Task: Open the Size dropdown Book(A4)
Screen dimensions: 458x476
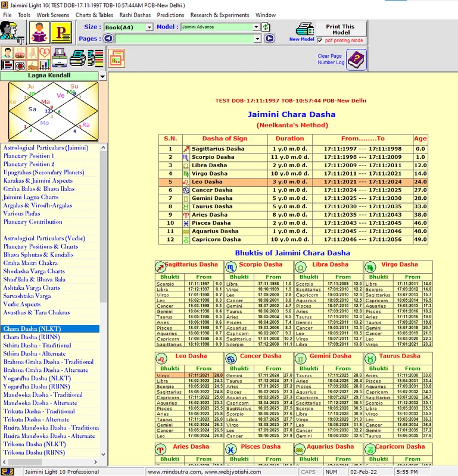Action: tap(149, 27)
